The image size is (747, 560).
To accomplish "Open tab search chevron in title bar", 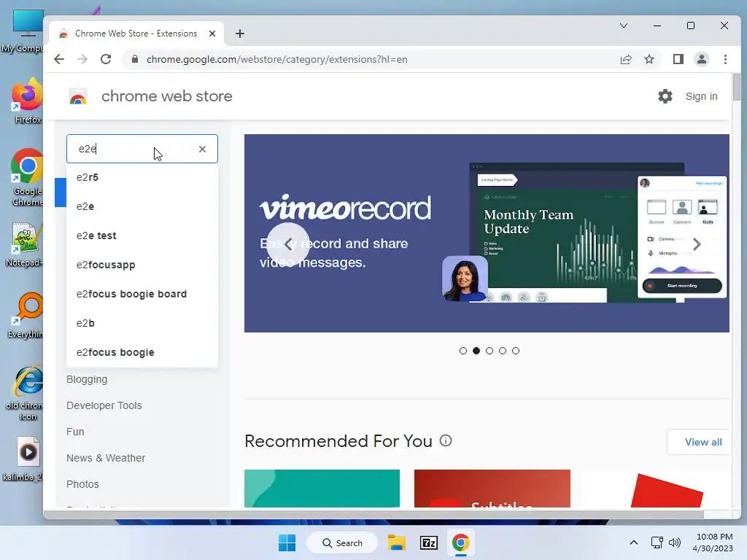I will tap(623, 26).
